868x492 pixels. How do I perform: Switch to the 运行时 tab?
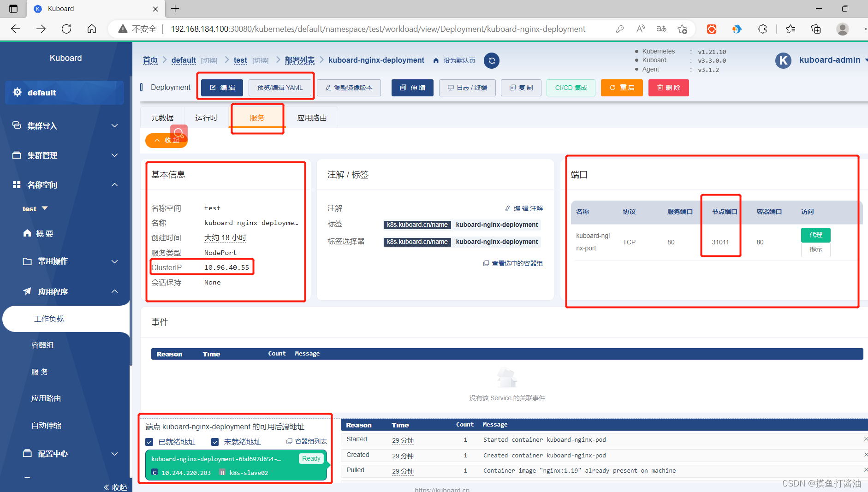[x=206, y=118]
